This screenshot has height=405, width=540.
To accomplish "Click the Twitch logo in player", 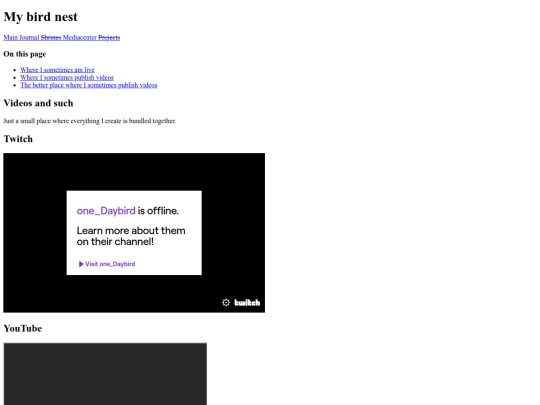I will tap(247, 302).
